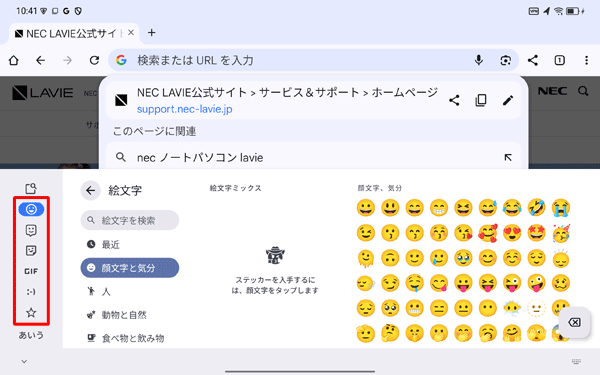Insert the party face emoji
This screenshot has width=600, height=375.
(561, 233)
